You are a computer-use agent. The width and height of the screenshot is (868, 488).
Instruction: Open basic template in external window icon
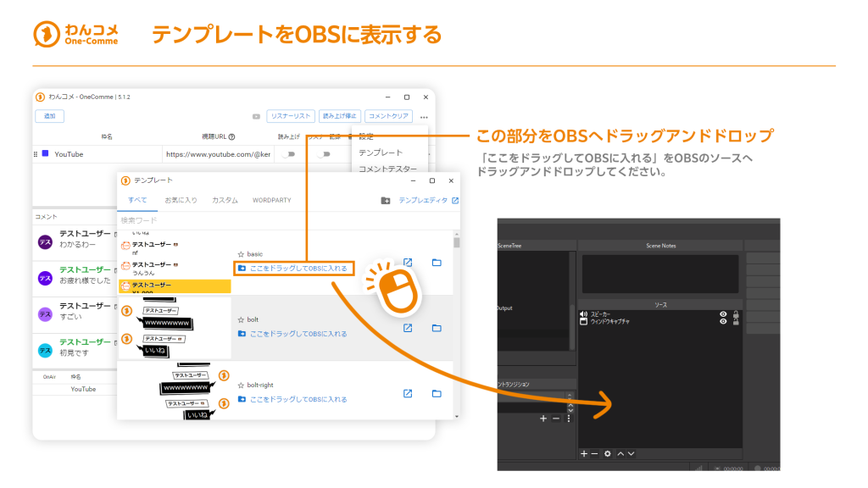click(x=408, y=263)
